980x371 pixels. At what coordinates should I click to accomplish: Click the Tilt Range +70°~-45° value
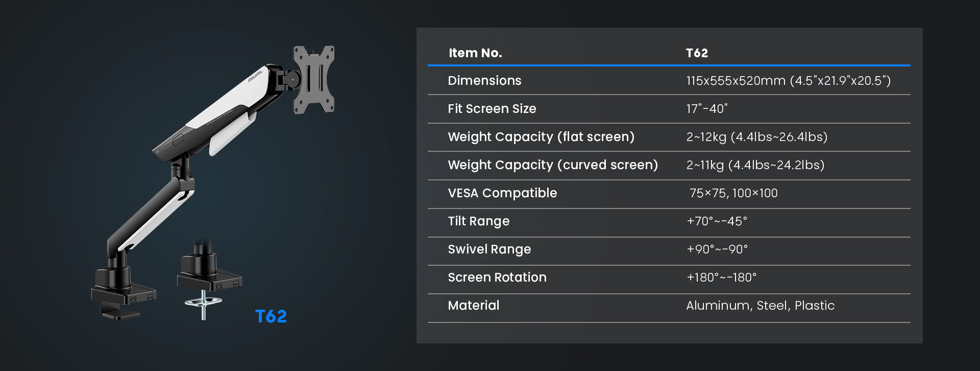(716, 221)
